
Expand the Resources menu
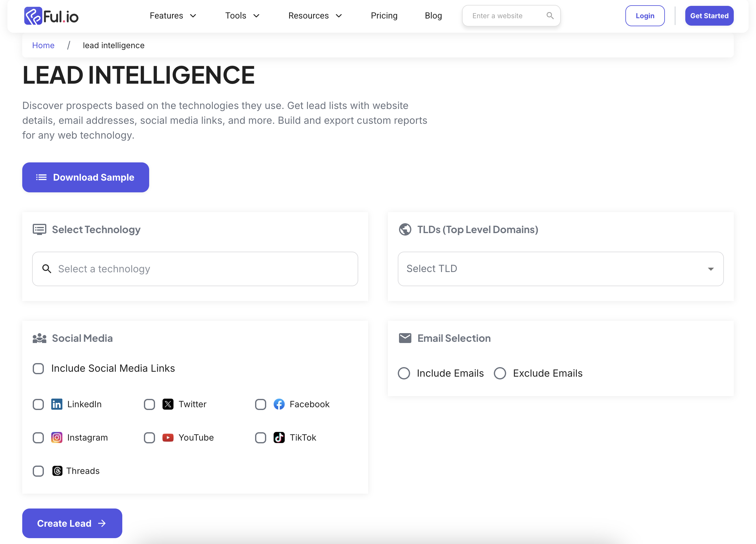(315, 16)
